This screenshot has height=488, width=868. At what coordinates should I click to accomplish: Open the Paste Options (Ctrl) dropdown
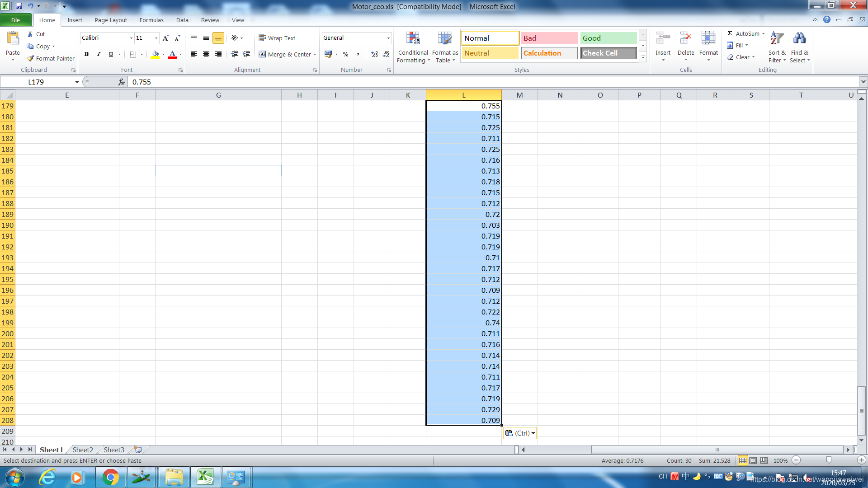(x=520, y=433)
